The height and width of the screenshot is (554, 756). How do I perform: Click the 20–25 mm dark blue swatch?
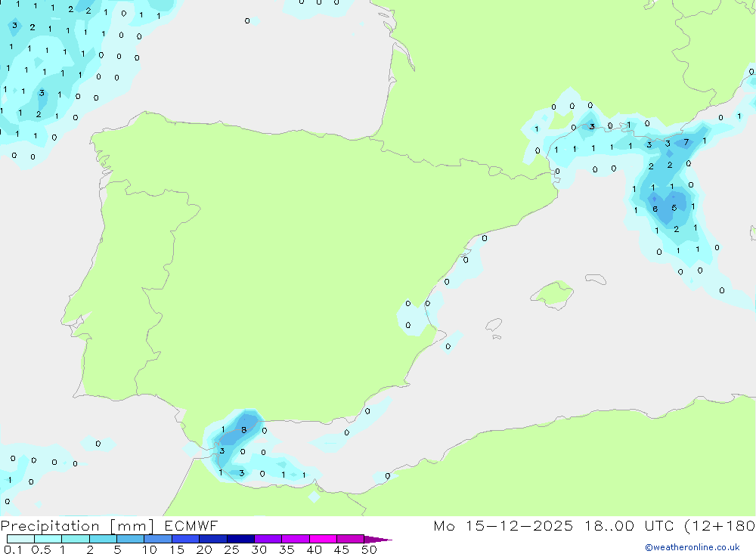tap(213, 539)
